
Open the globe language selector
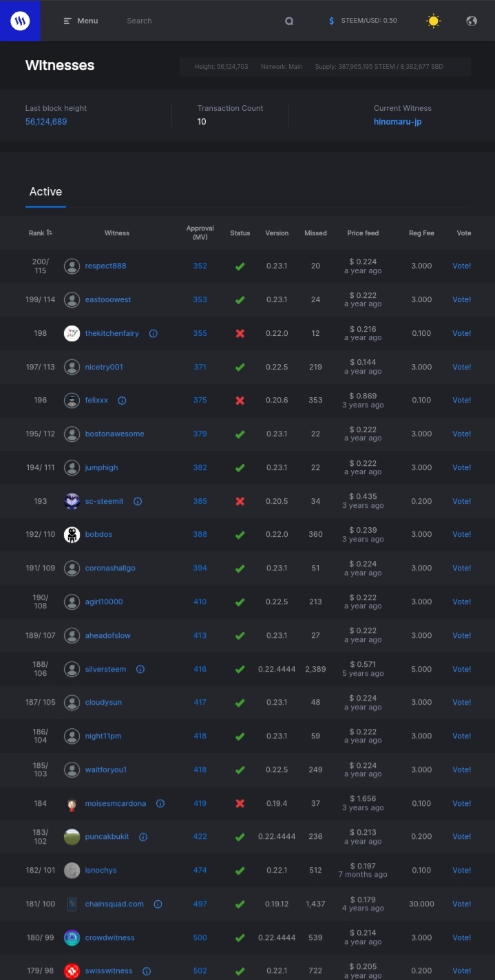tap(472, 21)
